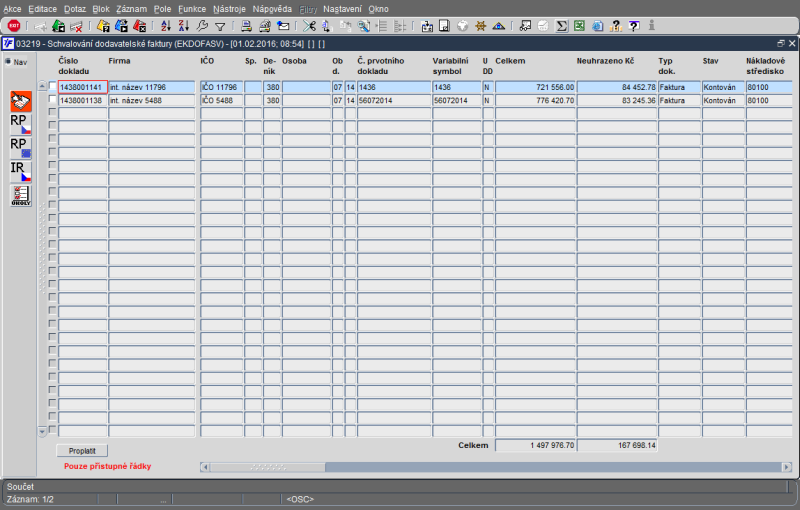
Task: Click the Celkem sum field 1 497 976.70
Action: [x=535, y=445]
